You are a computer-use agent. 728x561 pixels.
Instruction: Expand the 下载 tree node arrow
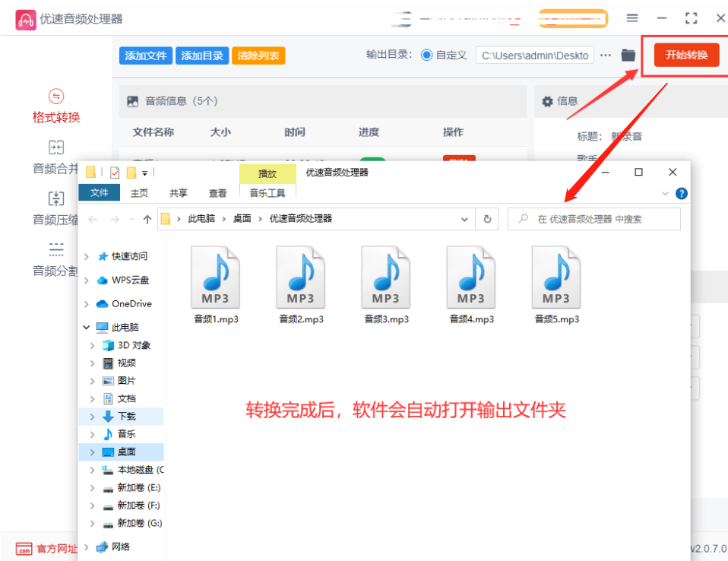[x=92, y=417]
